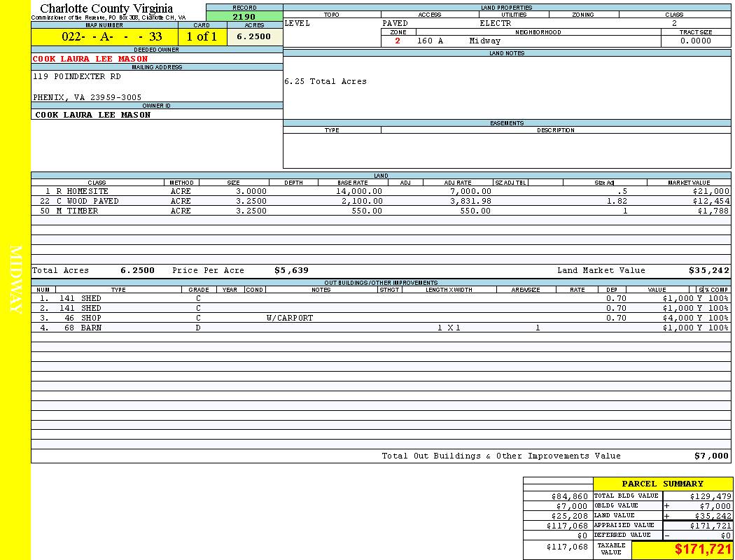This screenshot has height=560, width=735.
Task: Select the red taxable value $171,721
Action: (703, 549)
